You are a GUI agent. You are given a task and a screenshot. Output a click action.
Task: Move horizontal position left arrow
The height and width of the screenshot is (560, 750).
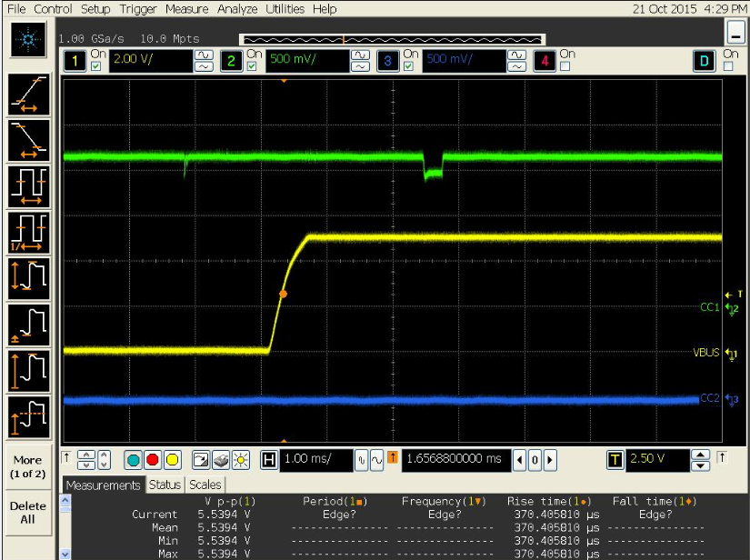[520, 460]
